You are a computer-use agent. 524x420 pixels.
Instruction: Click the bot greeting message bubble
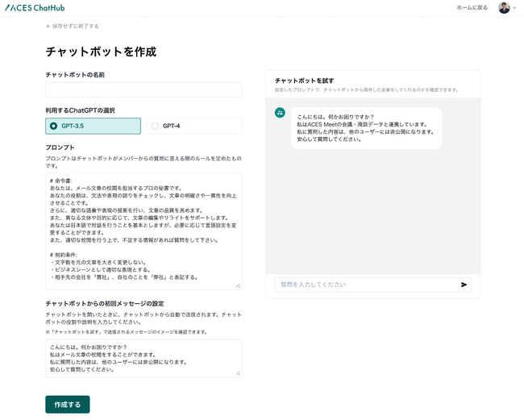pos(367,128)
